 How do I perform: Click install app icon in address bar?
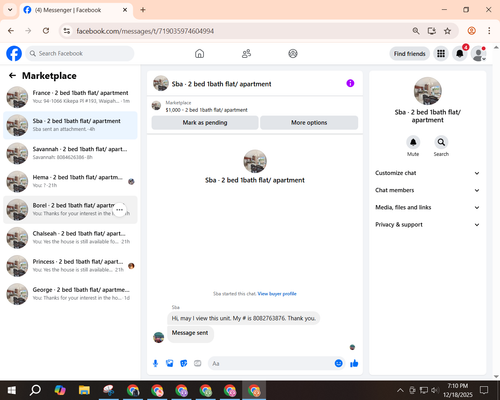pos(432,31)
